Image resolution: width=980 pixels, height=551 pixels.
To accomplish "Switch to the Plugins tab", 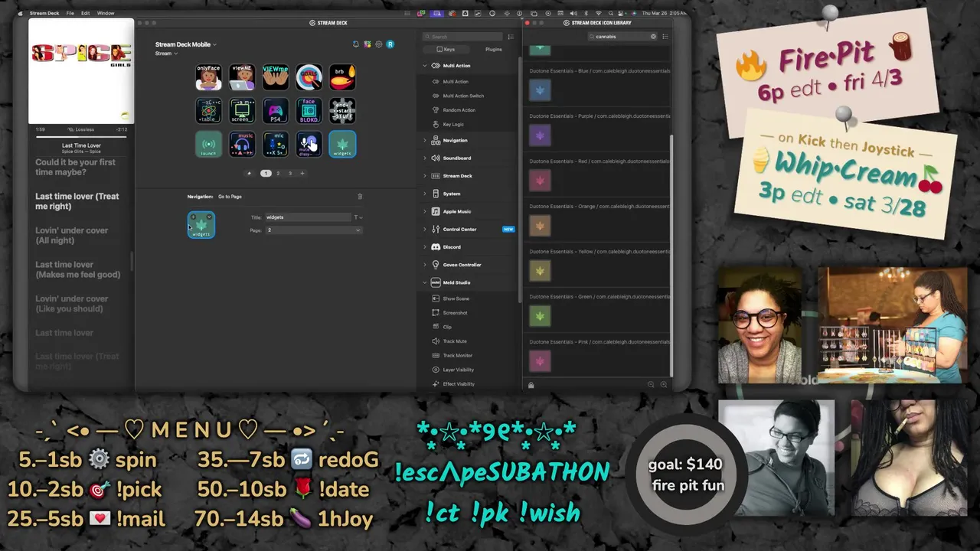I will (x=494, y=50).
